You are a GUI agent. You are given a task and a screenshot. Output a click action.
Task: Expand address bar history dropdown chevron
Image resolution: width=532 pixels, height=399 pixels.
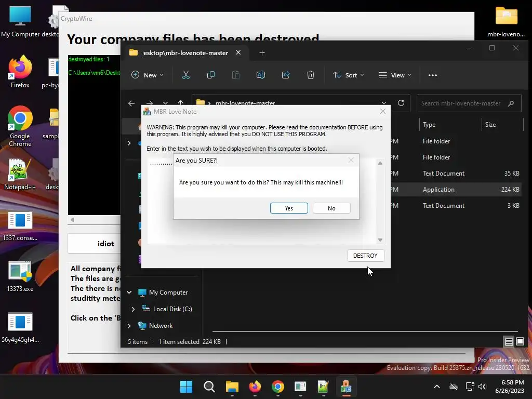tap(384, 103)
